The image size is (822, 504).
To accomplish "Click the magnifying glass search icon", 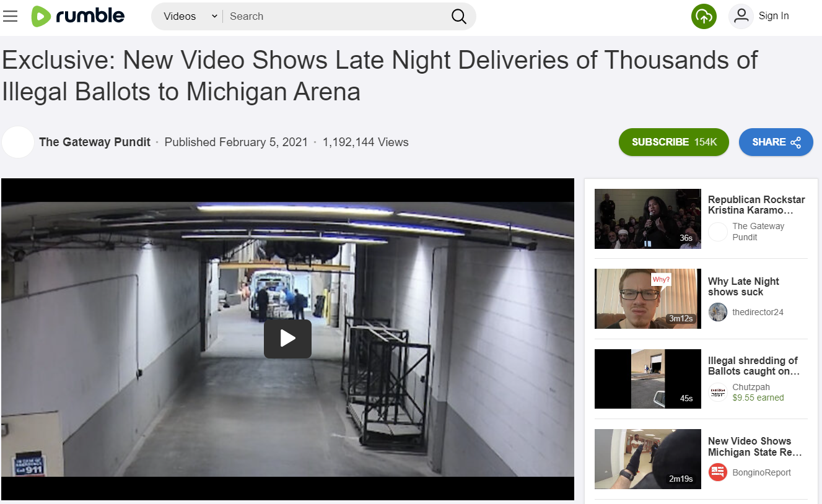I will tap(458, 17).
